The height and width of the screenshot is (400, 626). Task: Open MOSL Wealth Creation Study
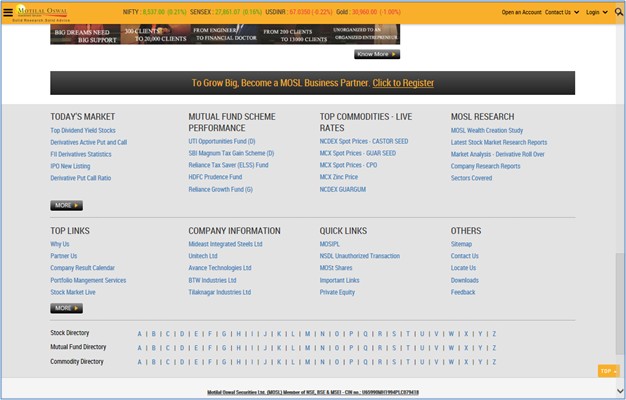[x=486, y=131]
